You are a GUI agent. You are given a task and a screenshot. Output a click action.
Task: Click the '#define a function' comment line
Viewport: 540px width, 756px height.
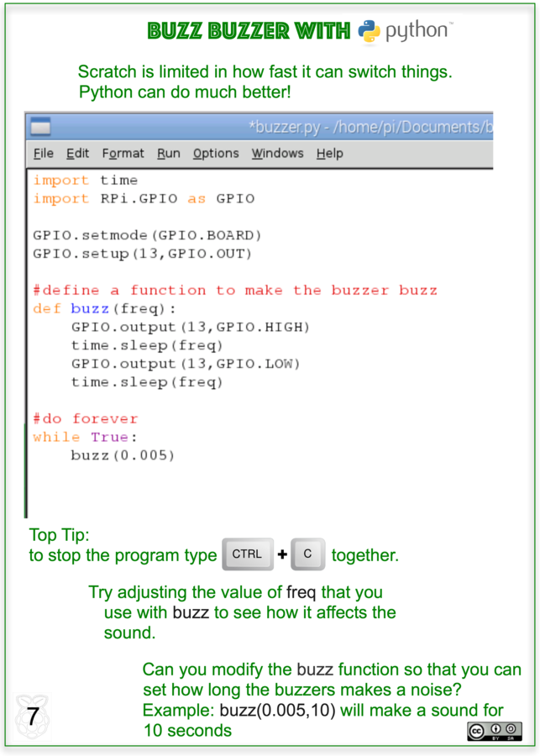(x=235, y=291)
